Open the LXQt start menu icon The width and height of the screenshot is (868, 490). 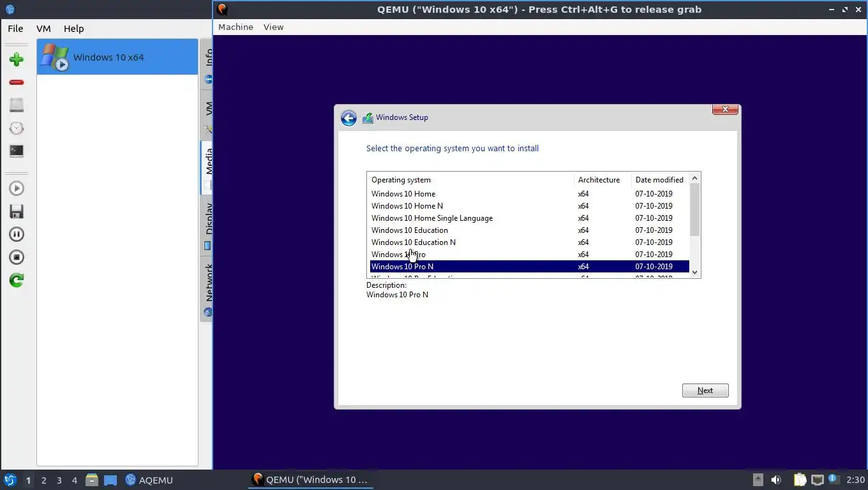[10, 480]
